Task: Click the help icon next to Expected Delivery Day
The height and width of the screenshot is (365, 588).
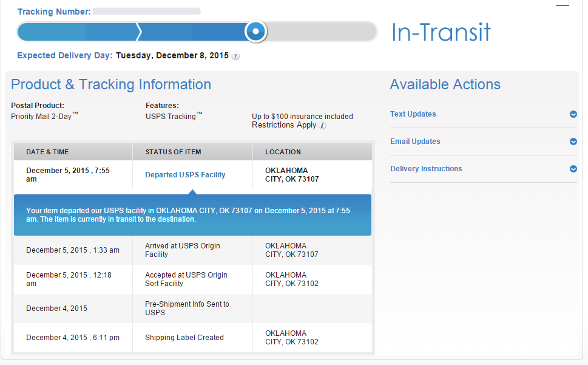Action: point(235,56)
